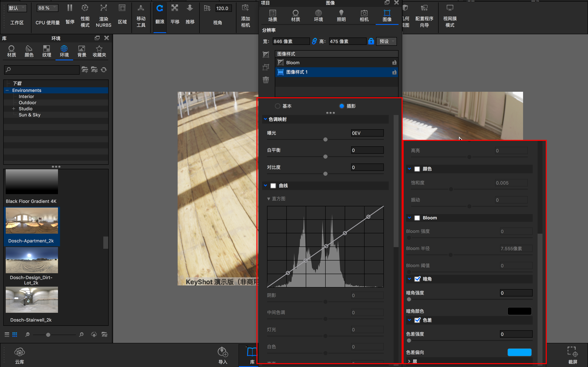Enable the Curve checkbox
This screenshot has width=588, height=367.
(273, 186)
